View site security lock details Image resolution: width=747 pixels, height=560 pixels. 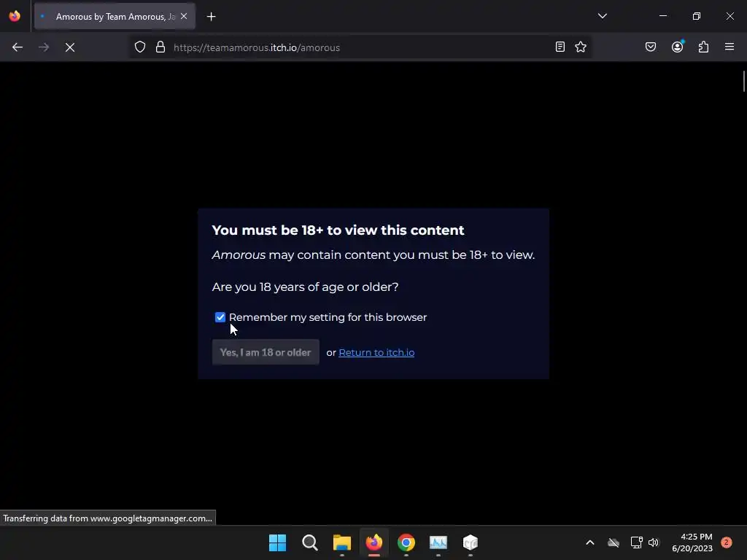pyautogui.click(x=160, y=47)
